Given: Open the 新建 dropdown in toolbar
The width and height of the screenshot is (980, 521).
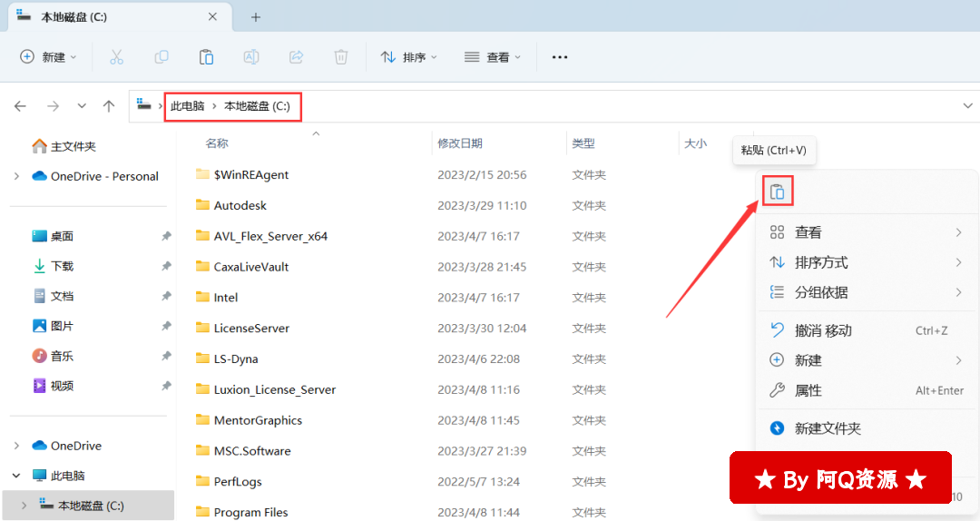Looking at the screenshot, I should (x=49, y=57).
